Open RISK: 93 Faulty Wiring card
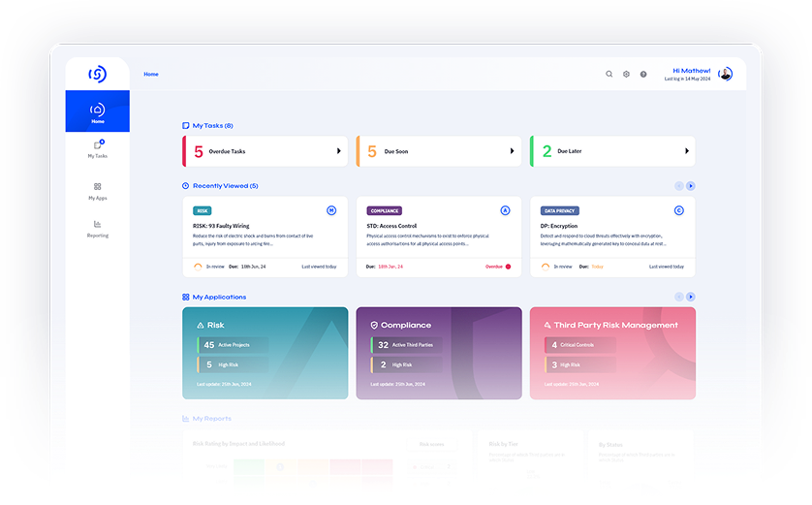Image resolution: width=812 pixels, height=505 pixels. pyautogui.click(x=265, y=237)
